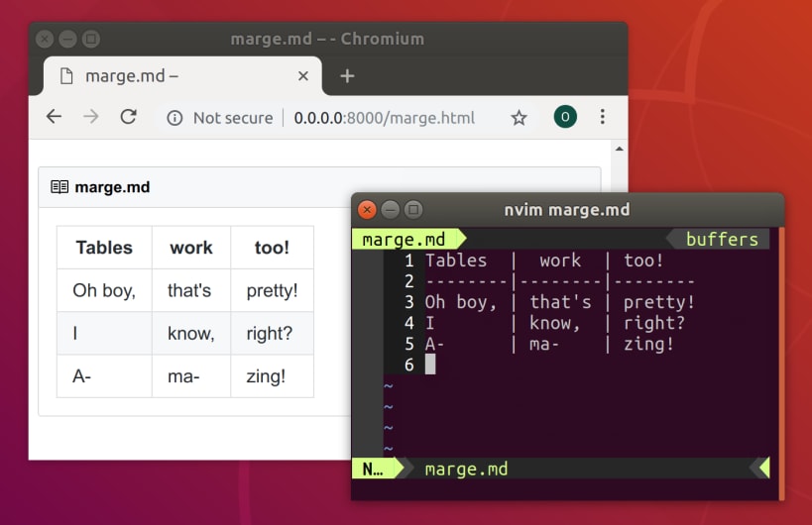The image size is (812, 525).
Task: Click the Oh boy, cell in rendered table
Action: [x=104, y=290]
